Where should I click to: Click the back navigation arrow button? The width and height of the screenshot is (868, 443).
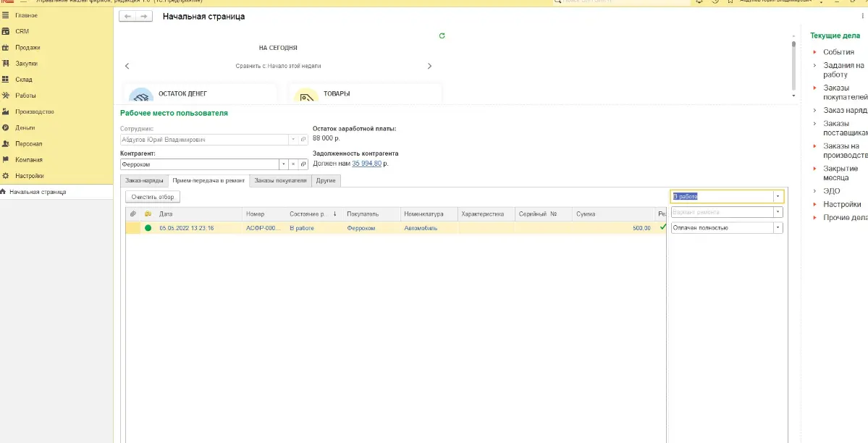(x=127, y=16)
